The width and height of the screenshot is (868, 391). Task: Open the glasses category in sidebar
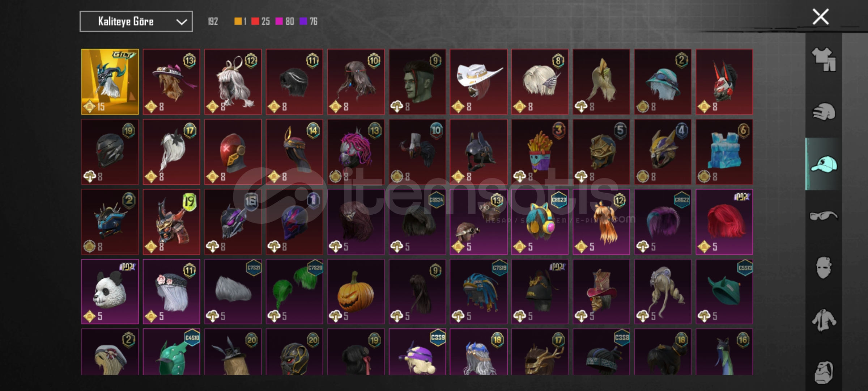click(824, 216)
